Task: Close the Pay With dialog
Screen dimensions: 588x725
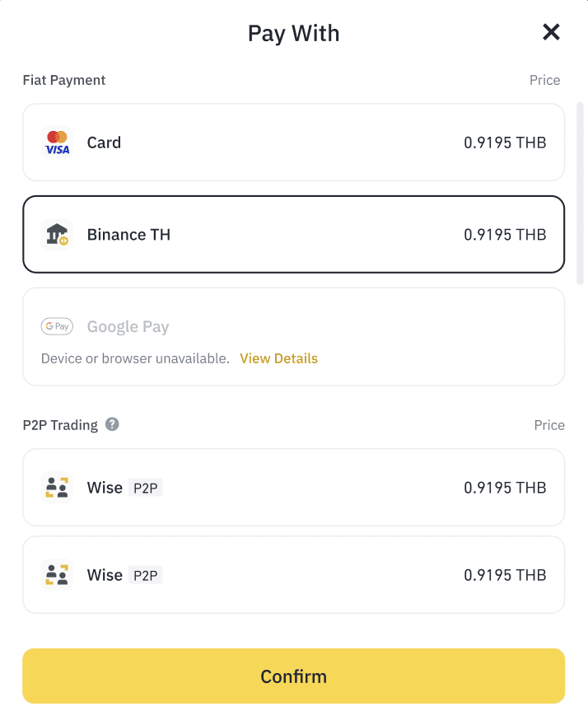Action: tap(551, 32)
